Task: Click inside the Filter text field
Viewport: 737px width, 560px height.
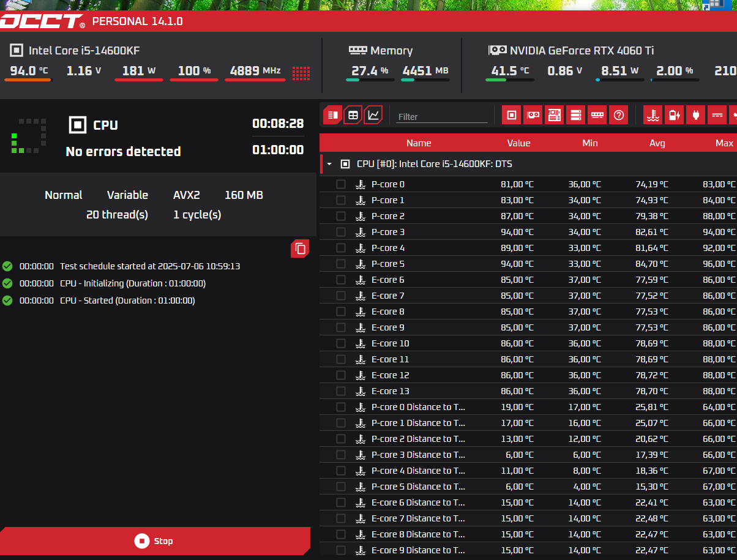Action: coord(442,116)
